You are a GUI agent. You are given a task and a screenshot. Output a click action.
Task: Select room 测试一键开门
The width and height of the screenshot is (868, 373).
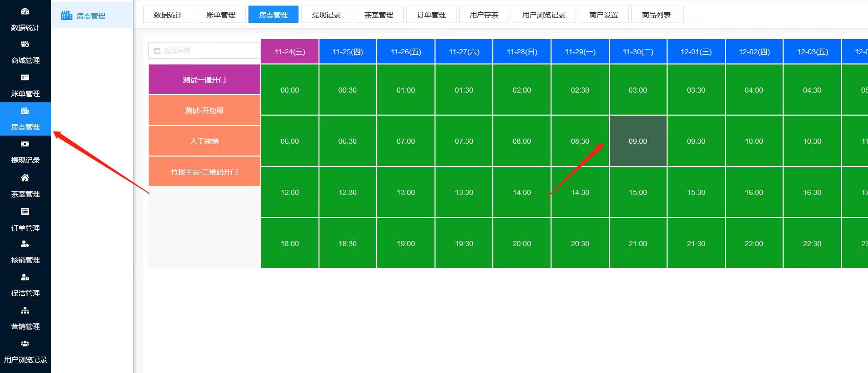(204, 80)
